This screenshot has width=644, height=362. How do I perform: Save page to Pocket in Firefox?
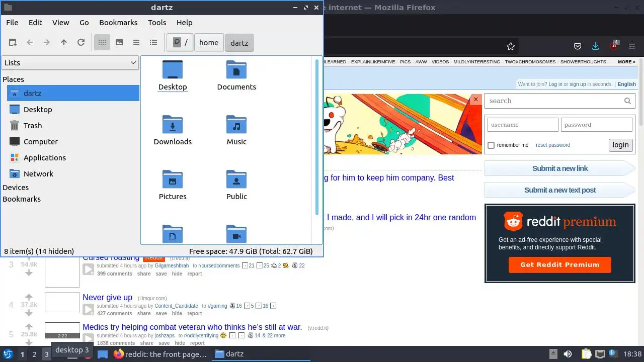pyautogui.click(x=578, y=46)
